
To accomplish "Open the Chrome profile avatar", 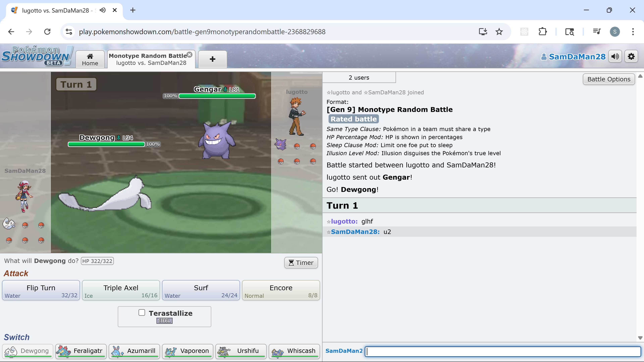I will tap(615, 32).
